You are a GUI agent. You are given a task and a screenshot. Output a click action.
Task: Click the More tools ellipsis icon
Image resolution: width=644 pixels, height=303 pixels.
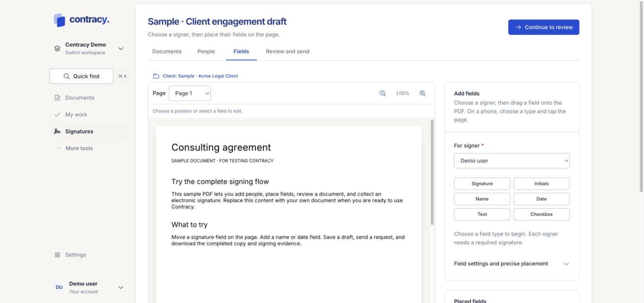click(x=59, y=148)
